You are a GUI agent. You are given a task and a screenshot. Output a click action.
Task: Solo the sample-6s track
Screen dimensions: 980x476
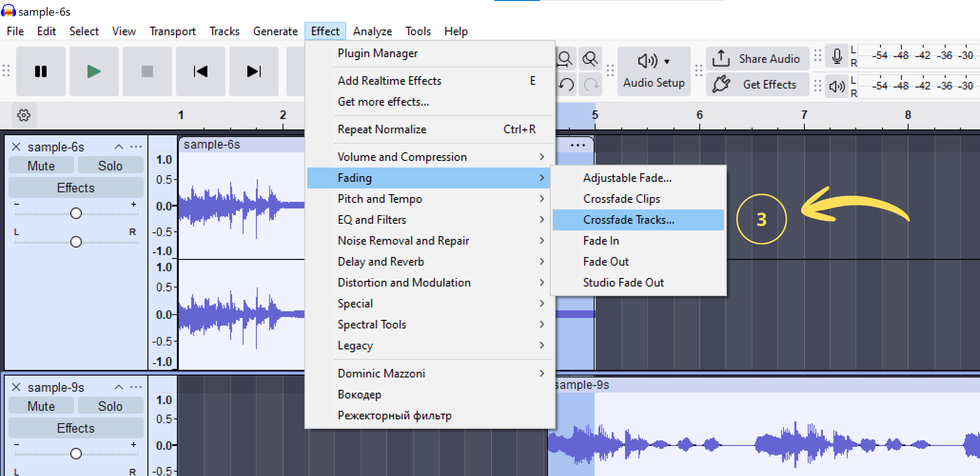(x=110, y=165)
